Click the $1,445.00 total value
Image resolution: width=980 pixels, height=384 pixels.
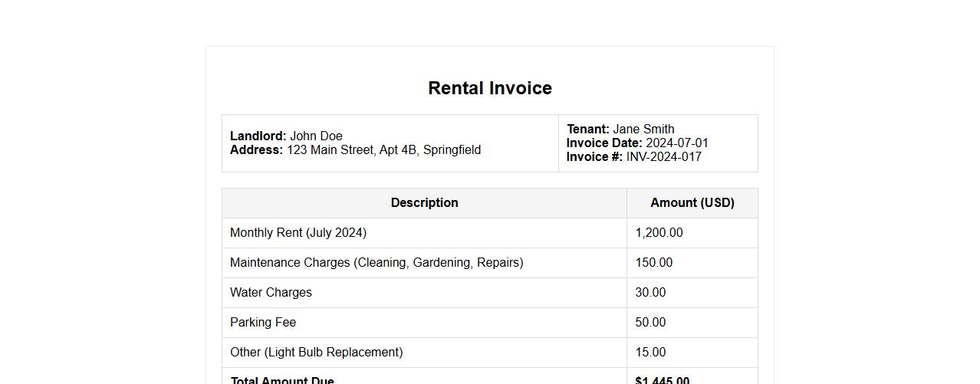pyautogui.click(x=663, y=380)
